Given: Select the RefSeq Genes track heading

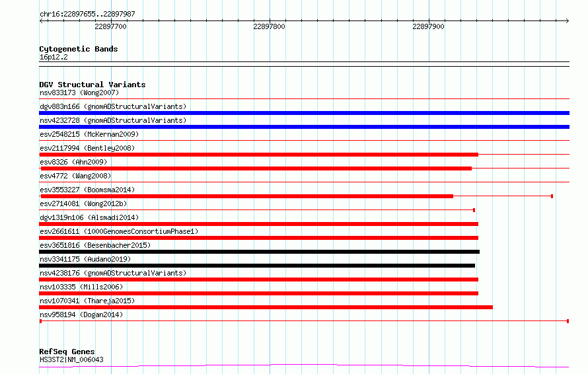Looking at the screenshot, I should (67, 352).
